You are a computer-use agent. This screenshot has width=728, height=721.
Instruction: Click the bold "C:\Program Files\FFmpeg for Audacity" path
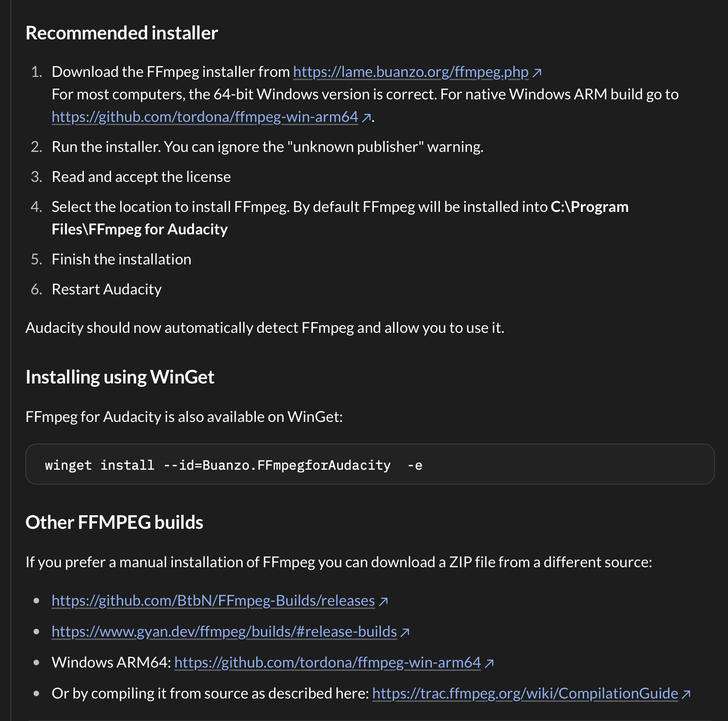(140, 229)
